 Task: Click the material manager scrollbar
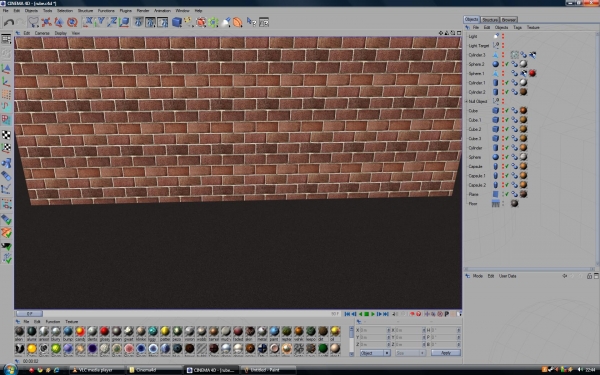(351, 341)
